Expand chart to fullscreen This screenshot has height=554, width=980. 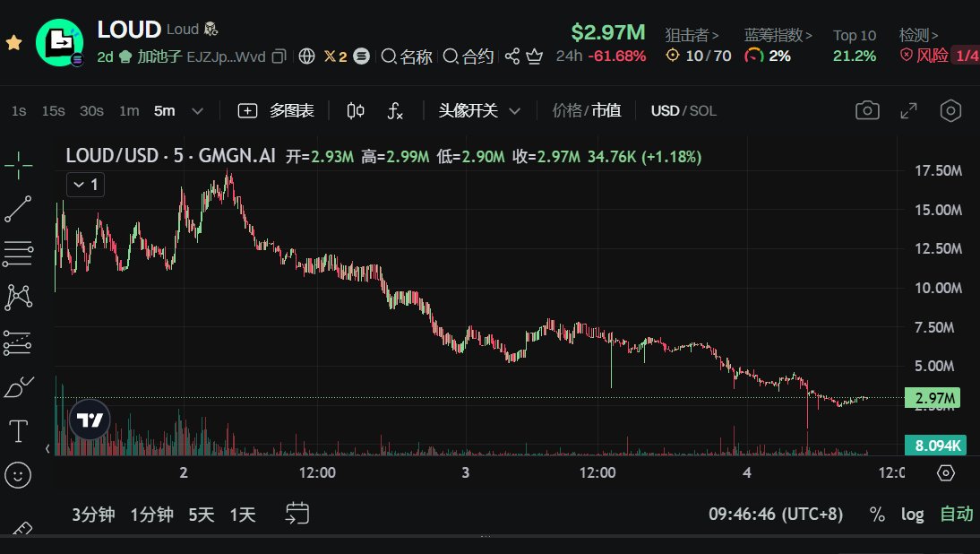(x=908, y=110)
